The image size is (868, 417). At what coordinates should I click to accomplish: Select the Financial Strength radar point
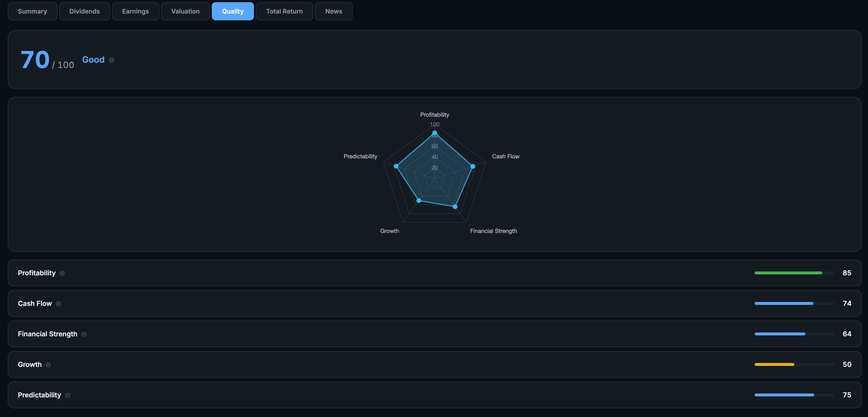(455, 207)
